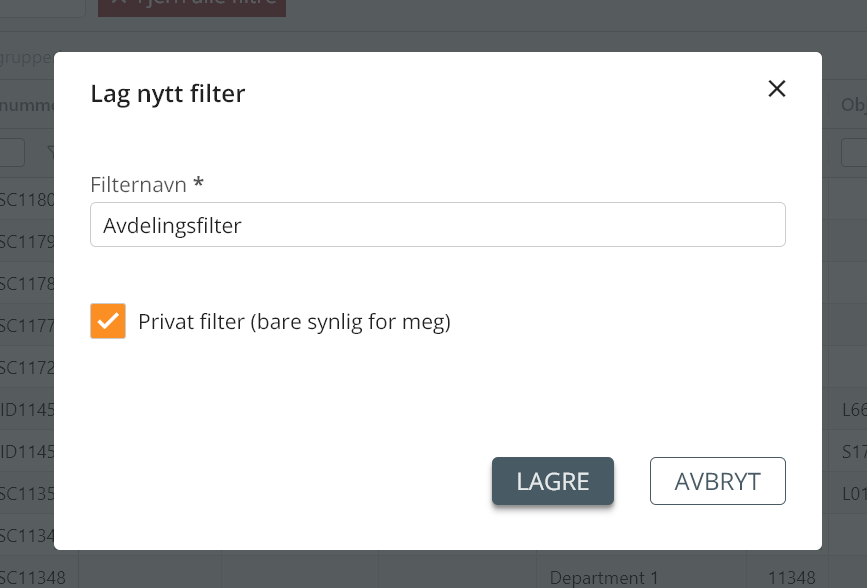Click dimmed Fjern alle filtre button
867x588 pixels.
(x=192, y=7)
